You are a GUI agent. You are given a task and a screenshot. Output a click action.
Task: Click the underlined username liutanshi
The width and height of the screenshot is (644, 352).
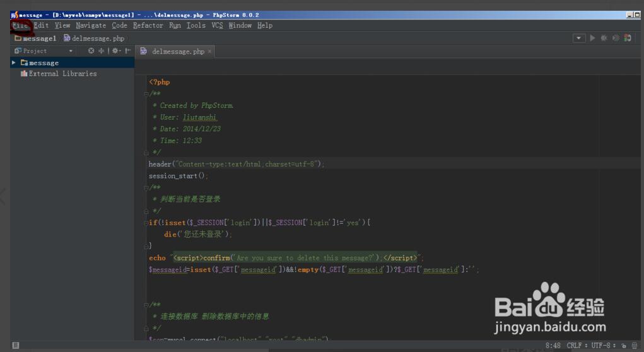click(200, 117)
